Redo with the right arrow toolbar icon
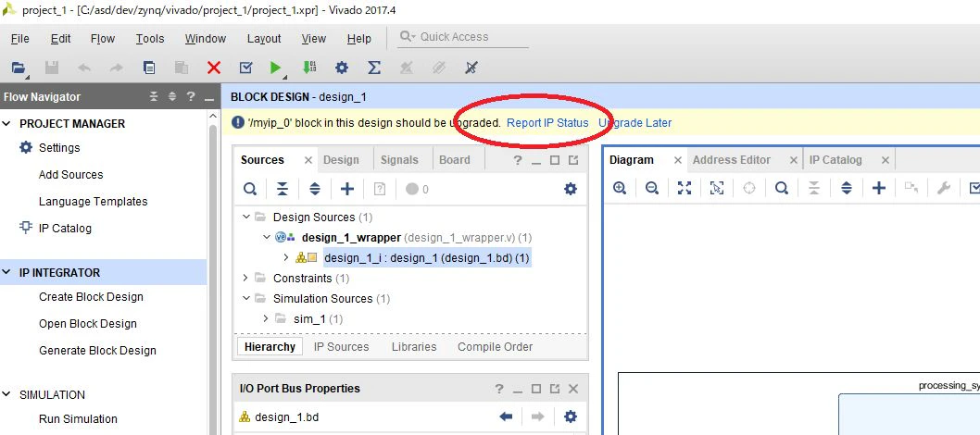The width and height of the screenshot is (980, 435). [x=117, y=68]
